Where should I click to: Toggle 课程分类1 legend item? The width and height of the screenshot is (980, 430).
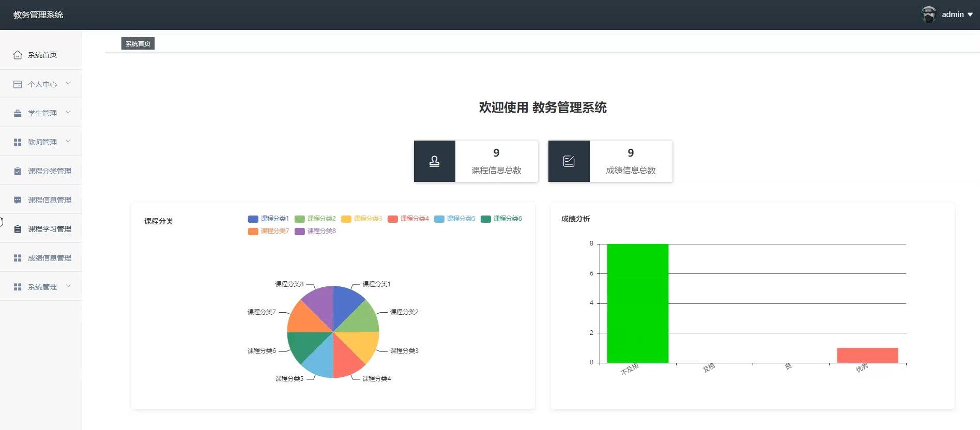tap(268, 219)
